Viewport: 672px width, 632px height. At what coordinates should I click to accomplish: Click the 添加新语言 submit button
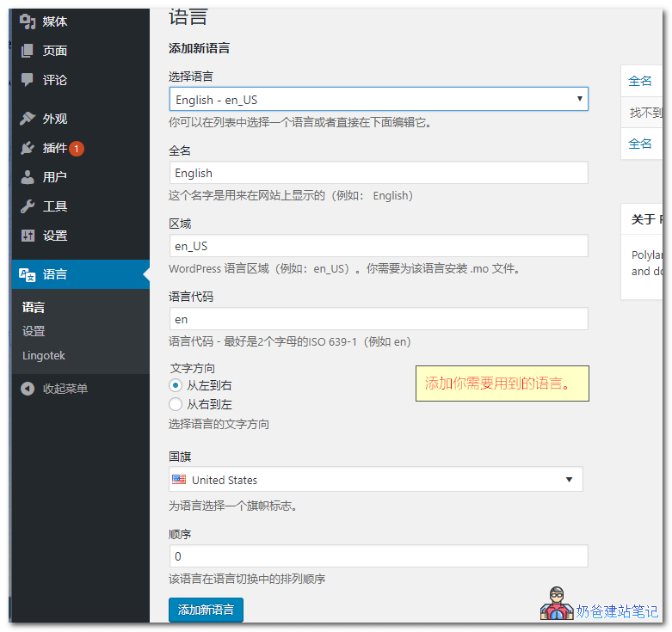click(x=206, y=610)
